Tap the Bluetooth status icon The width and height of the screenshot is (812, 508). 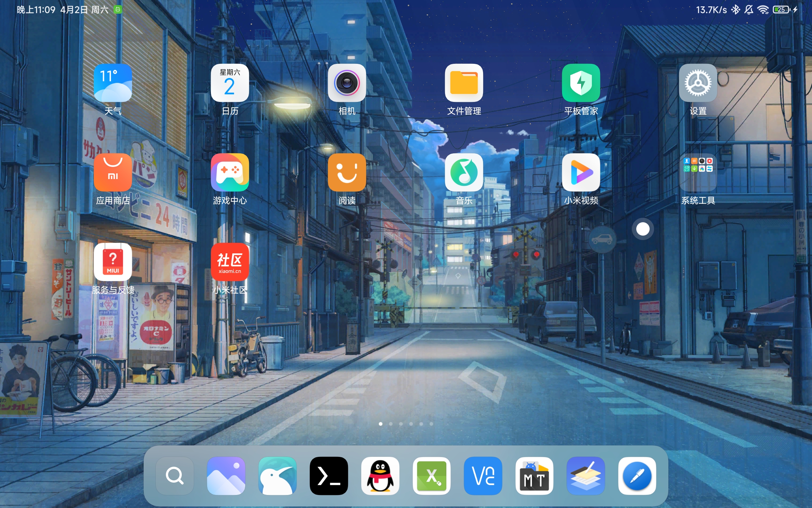[736, 10]
